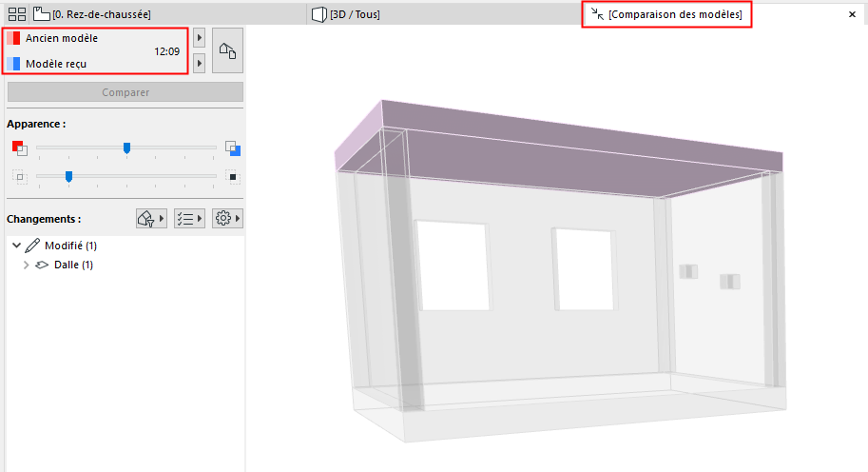
Task: Adjust the unchanged-elements transparency slider handle
Action: coord(68,177)
